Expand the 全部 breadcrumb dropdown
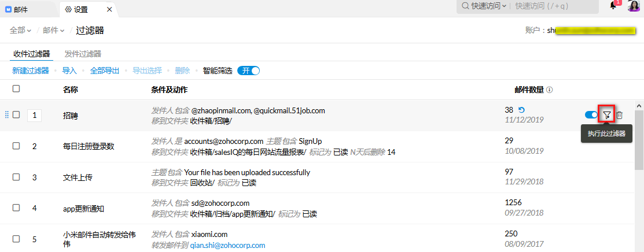 click(20, 30)
